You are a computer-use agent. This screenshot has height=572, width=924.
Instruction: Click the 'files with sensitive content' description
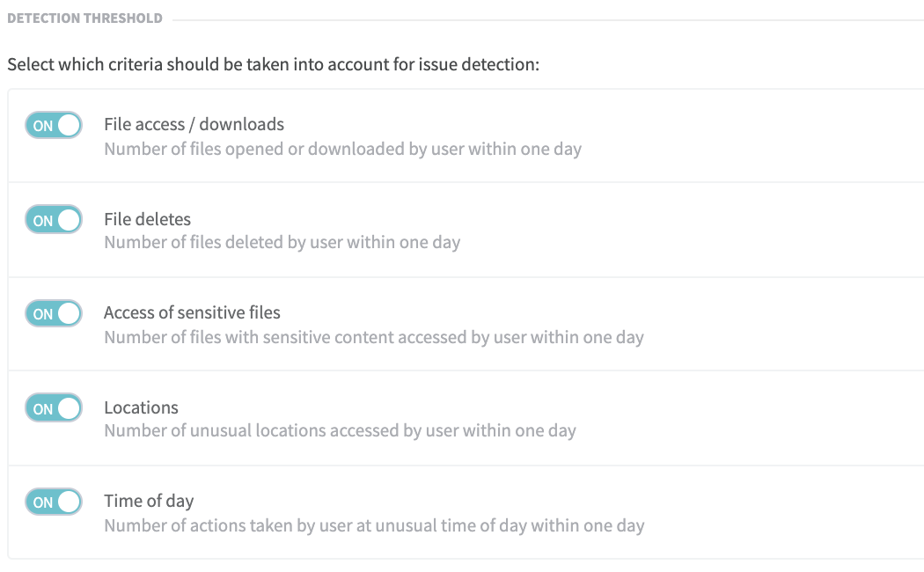(373, 337)
